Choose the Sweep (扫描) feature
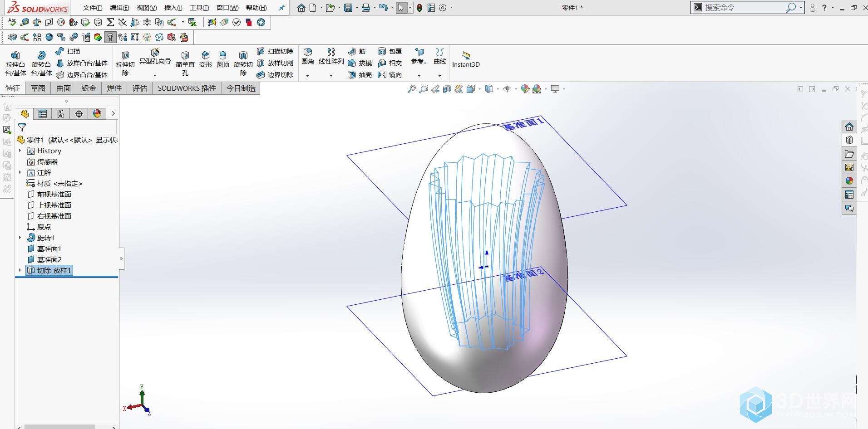 [68, 51]
